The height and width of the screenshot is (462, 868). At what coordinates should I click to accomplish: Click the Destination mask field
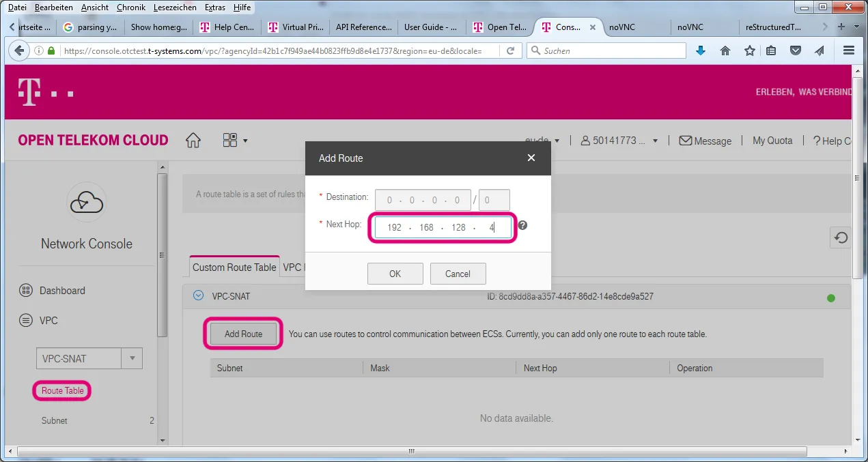coord(494,200)
